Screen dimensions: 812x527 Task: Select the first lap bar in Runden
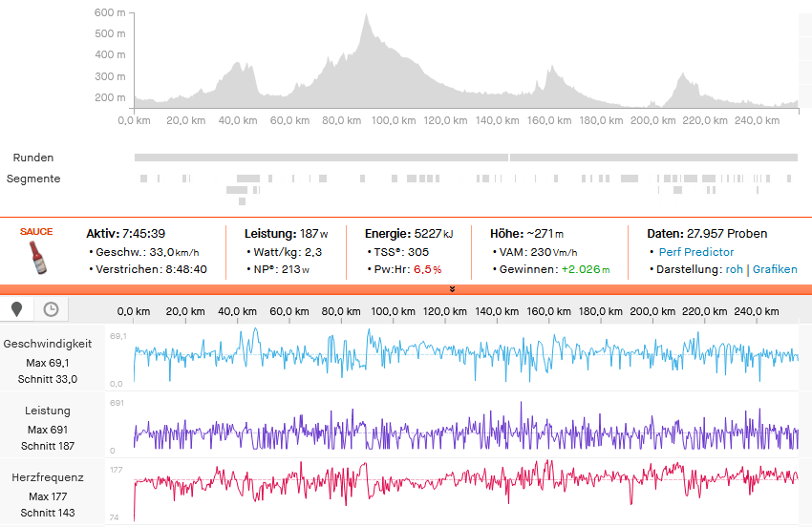click(x=321, y=158)
